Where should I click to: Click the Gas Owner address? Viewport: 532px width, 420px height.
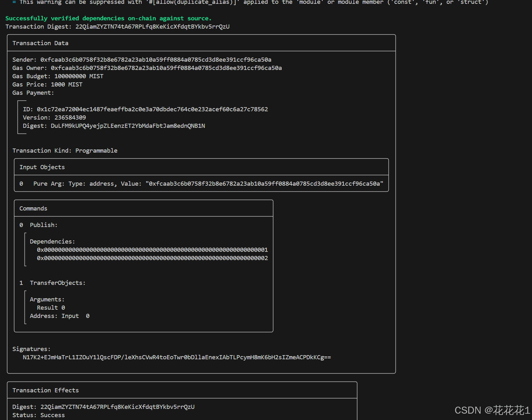[166, 68]
